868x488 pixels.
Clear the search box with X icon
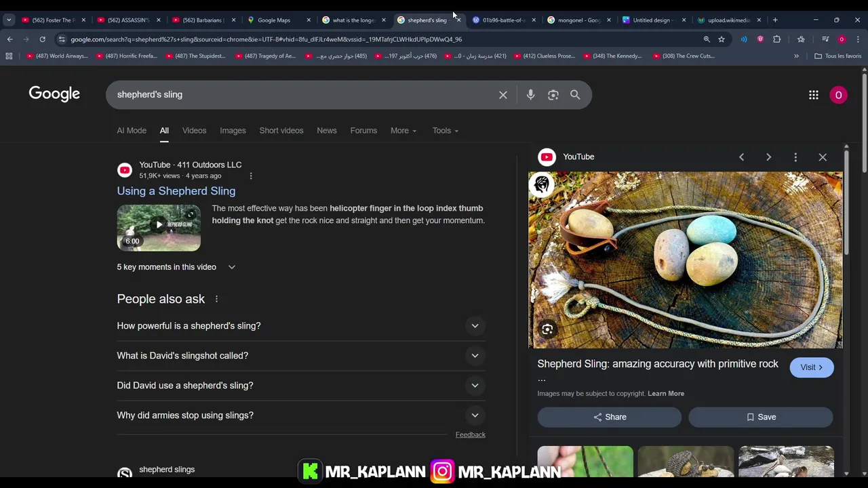pos(503,95)
